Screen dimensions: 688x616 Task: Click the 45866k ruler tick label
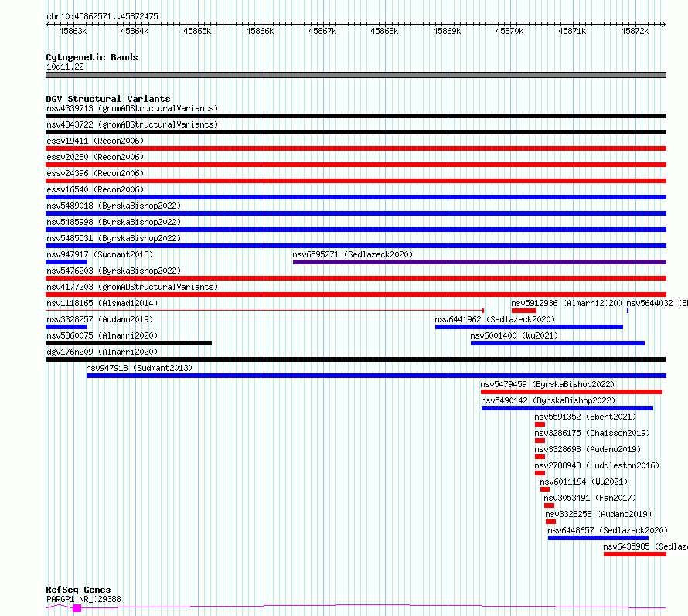pyautogui.click(x=260, y=31)
